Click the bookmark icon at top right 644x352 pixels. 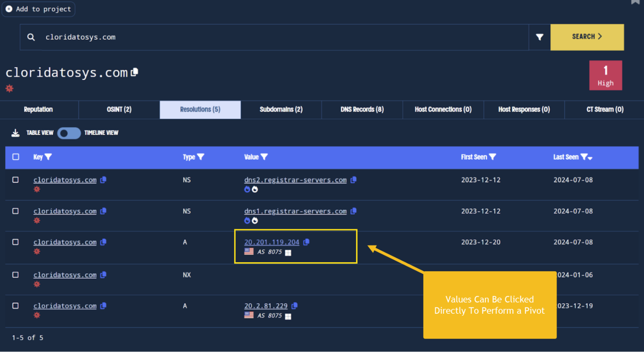click(635, 2)
